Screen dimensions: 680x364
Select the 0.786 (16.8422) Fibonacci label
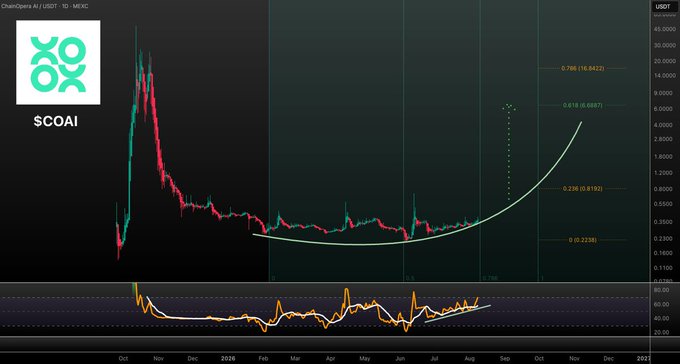click(582, 68)
